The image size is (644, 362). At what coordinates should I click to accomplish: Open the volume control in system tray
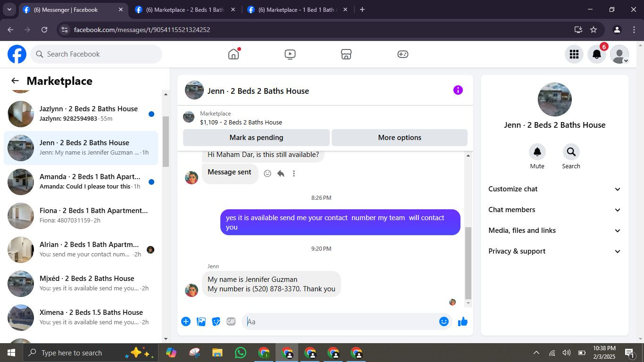point(567,353)
